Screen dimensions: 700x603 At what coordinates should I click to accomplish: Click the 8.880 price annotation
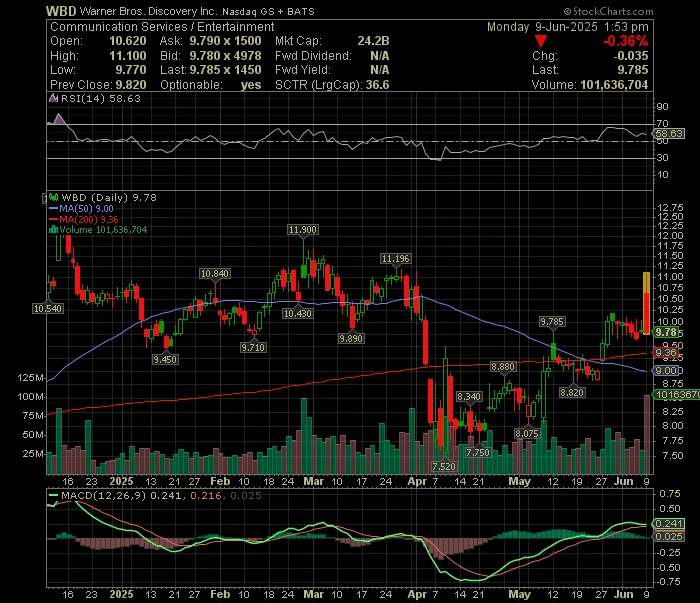click(x=503, y=367)
